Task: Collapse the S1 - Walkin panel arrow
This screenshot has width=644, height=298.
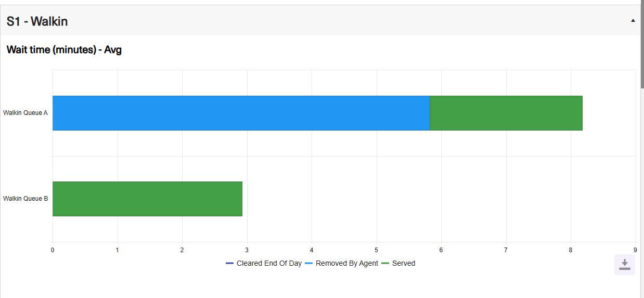Action: point(633,21)
